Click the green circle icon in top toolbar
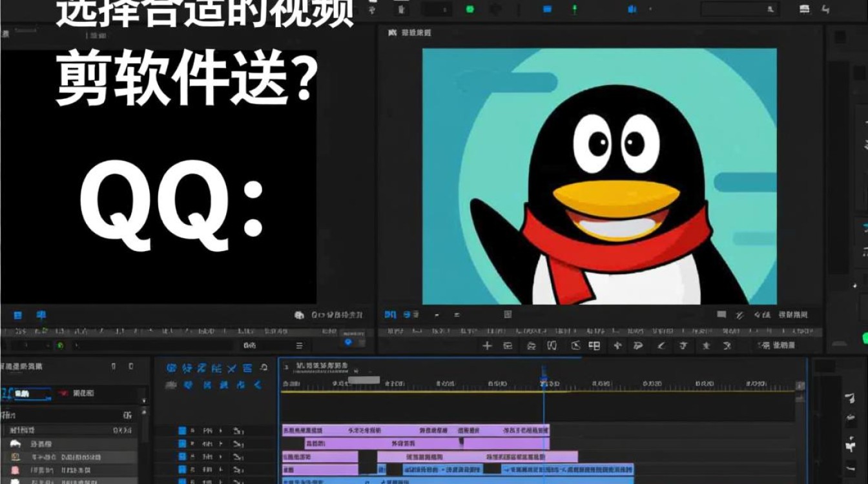Viewport: 868px width, 484px height. (470, 9)
